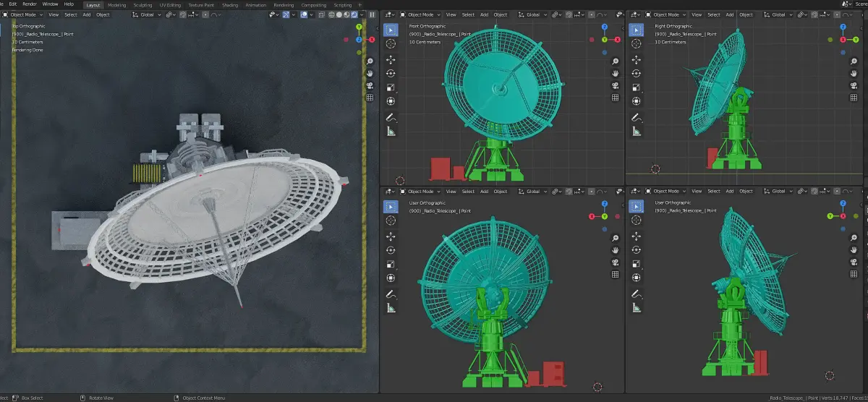Select Scale tool in Front Orthographic viewport
This screenshot has width=868, height=402.
(391, 87)
